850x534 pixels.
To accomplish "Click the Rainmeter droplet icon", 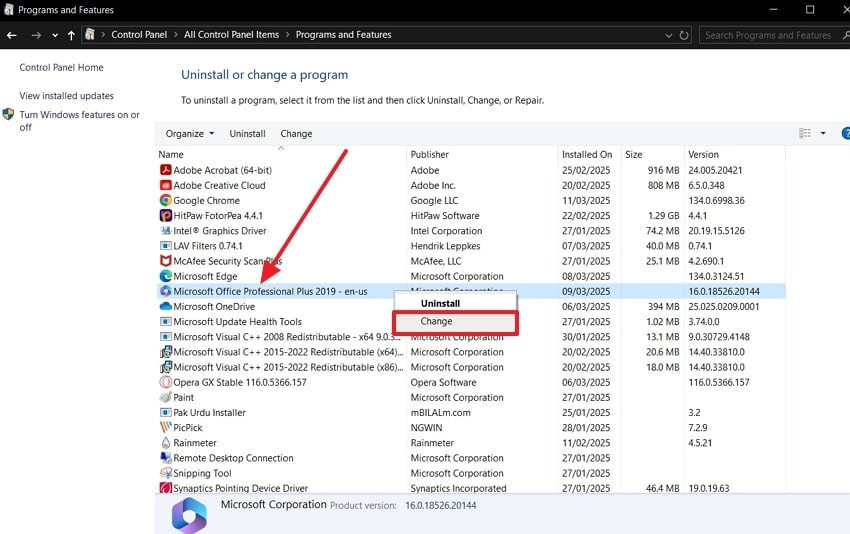I will [x=166, y=443].
